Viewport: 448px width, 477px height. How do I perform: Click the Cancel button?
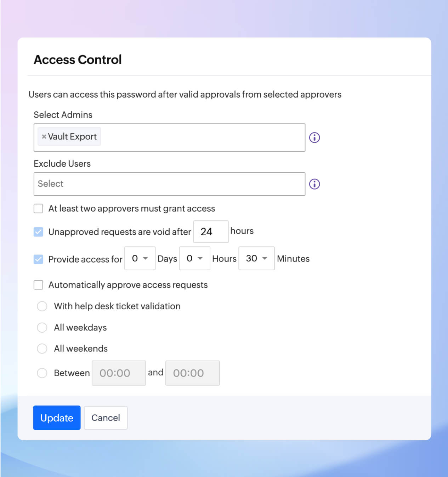click(x=106, y=418)
